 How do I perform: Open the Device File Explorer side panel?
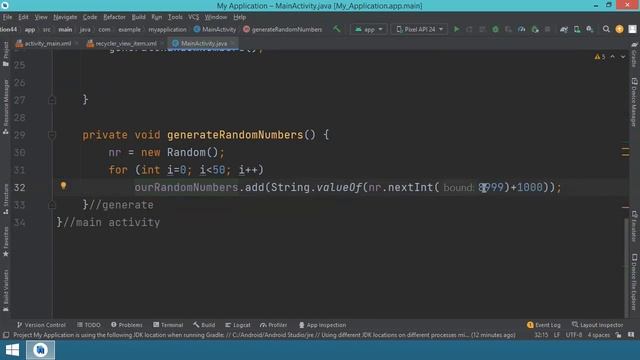coord(634,282)
